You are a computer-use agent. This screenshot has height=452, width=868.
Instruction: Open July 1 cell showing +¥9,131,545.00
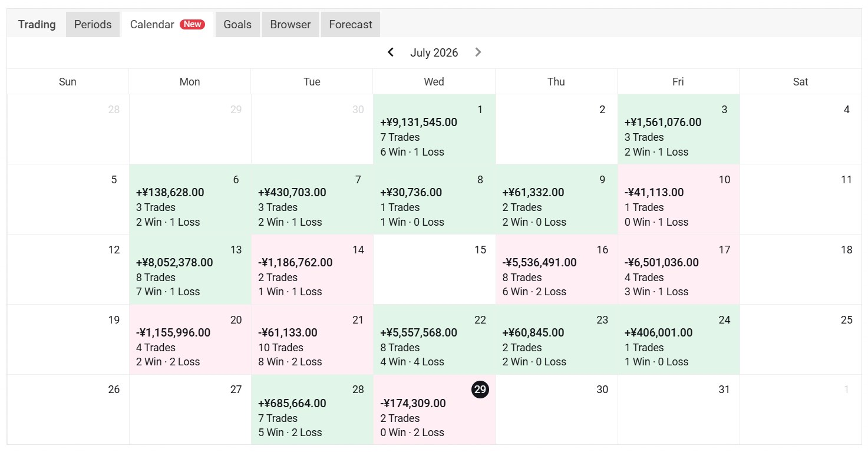point(434,129)
